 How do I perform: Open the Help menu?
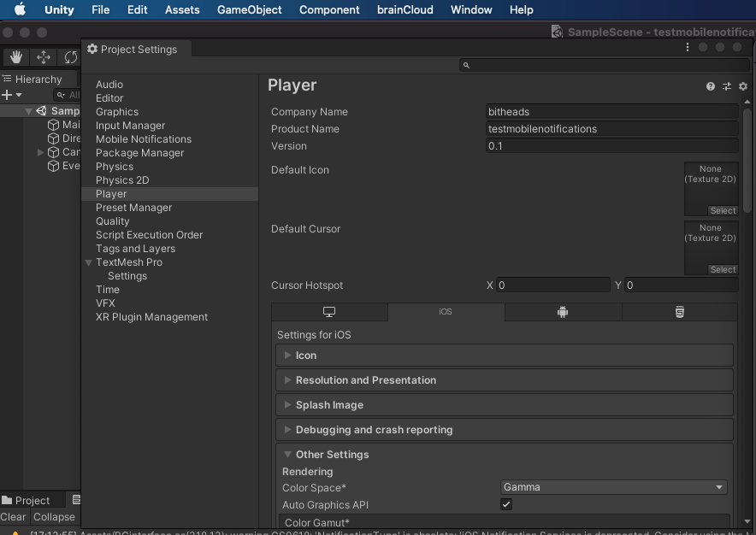click(x=522, y=9)
